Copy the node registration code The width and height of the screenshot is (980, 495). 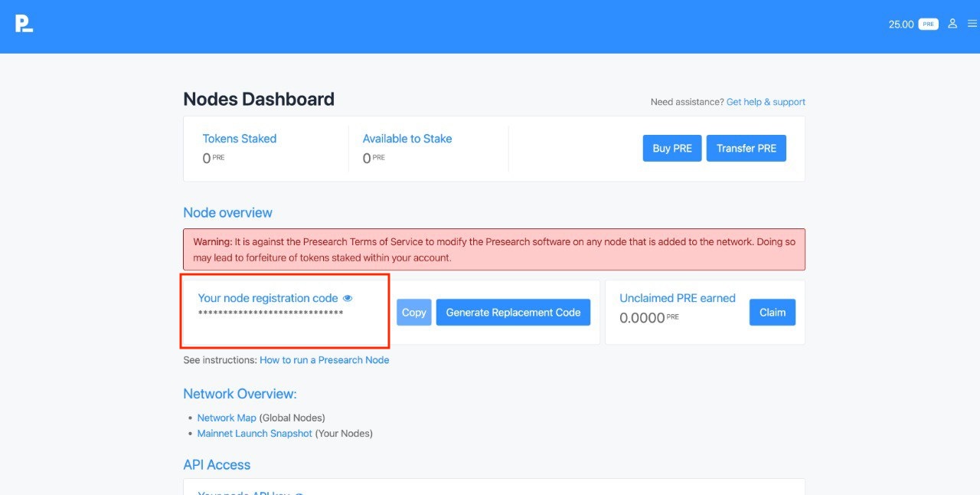(x=414, y=313)
